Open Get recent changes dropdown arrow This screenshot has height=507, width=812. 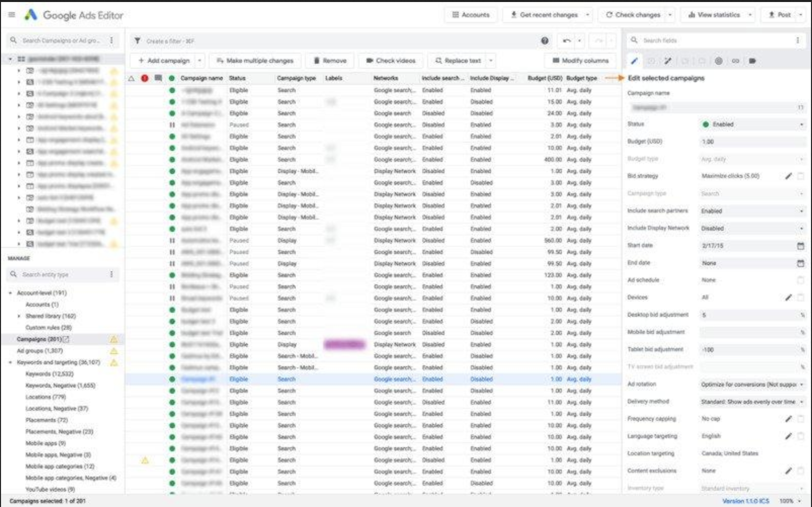pos(587,15)
